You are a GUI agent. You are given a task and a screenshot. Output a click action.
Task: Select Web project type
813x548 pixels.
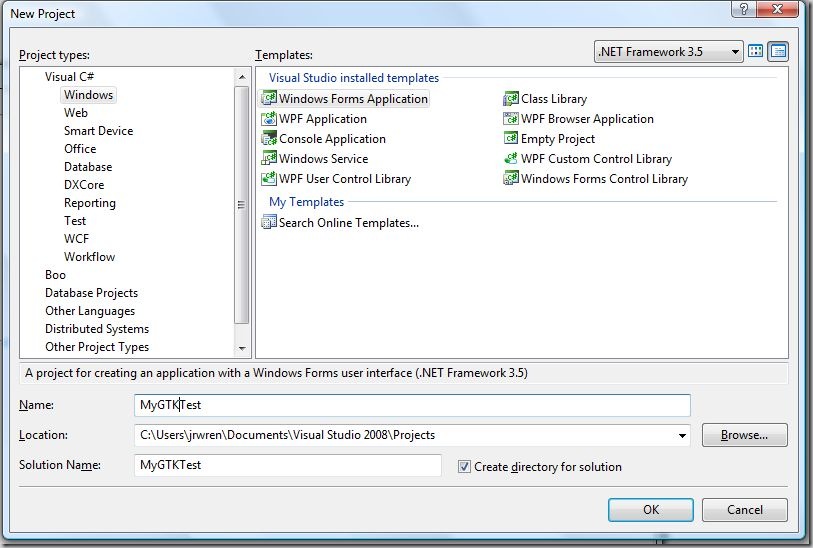click(x=76, y=113)
